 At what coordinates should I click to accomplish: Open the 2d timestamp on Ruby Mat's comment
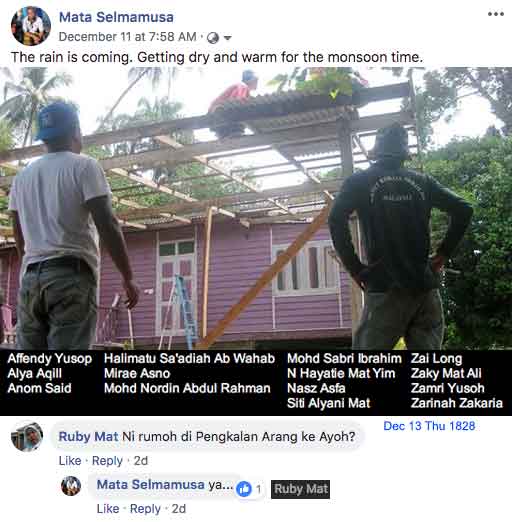pyautogui.click(x=141, y=461)
